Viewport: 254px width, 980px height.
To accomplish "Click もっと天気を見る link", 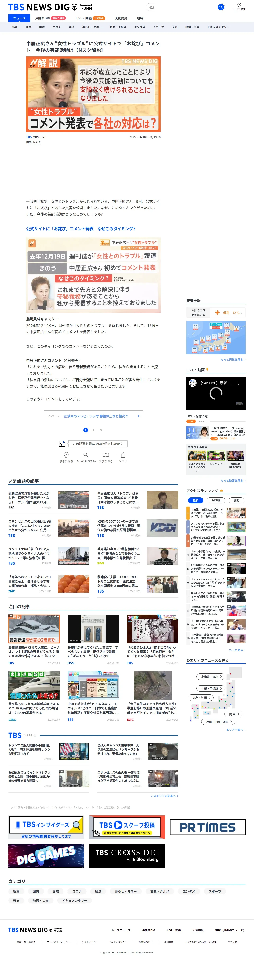I will pyautogui.click(x=233, y=359).
